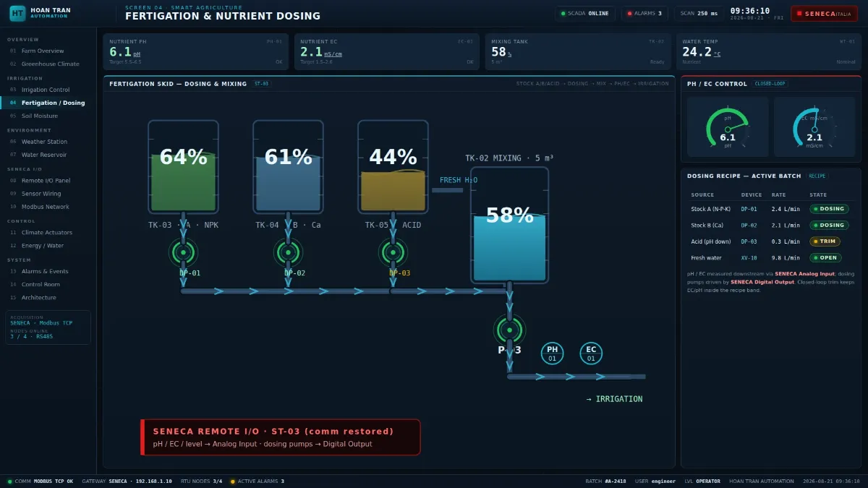Open the Weather Station page
This screenshot has width=868, height=488.
click(x=48, y=142)
